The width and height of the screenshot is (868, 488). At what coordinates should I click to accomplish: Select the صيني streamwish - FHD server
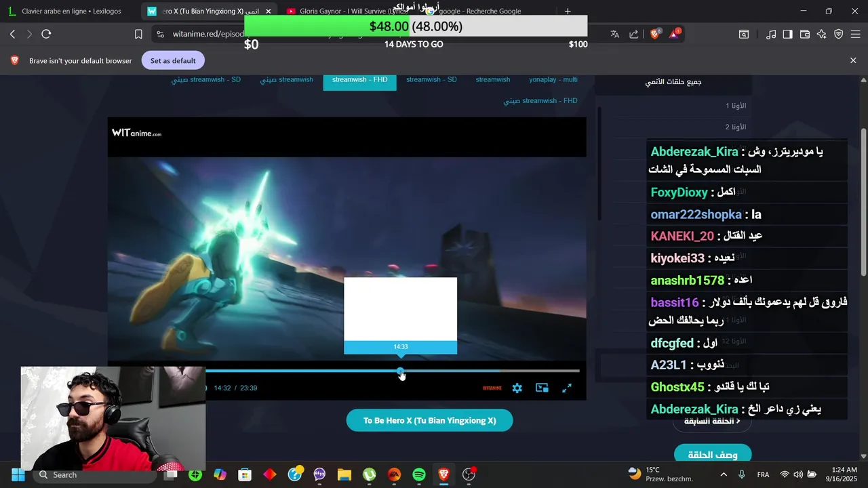click(540, 100)
